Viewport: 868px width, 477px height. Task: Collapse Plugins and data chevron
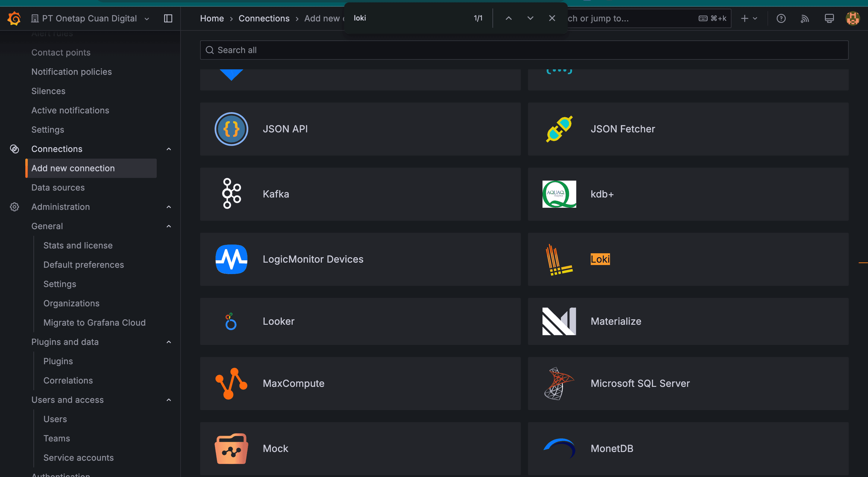click(169, 342)
